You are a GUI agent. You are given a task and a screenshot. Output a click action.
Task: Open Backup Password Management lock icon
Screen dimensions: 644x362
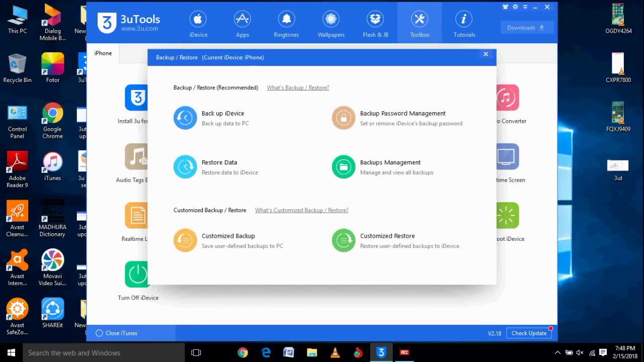(x=344, y=118)
